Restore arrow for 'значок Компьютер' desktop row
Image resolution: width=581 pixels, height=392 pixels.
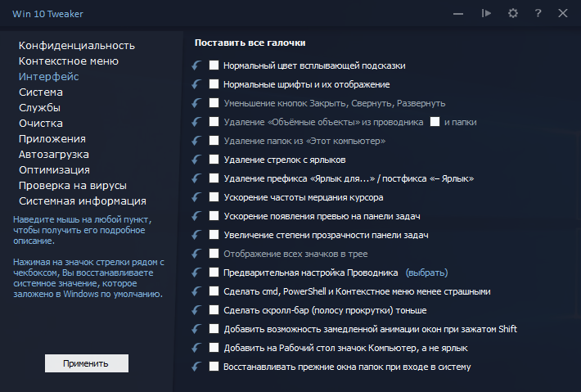point(196,348)
